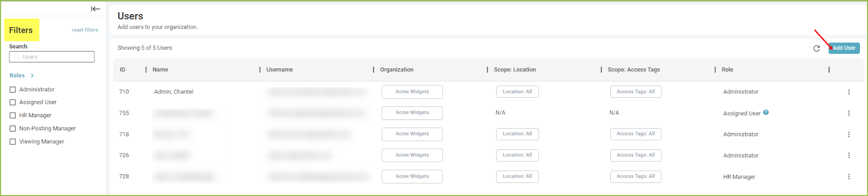
Task: Click Location: All tag in row 710
Action: click(517, 92)
